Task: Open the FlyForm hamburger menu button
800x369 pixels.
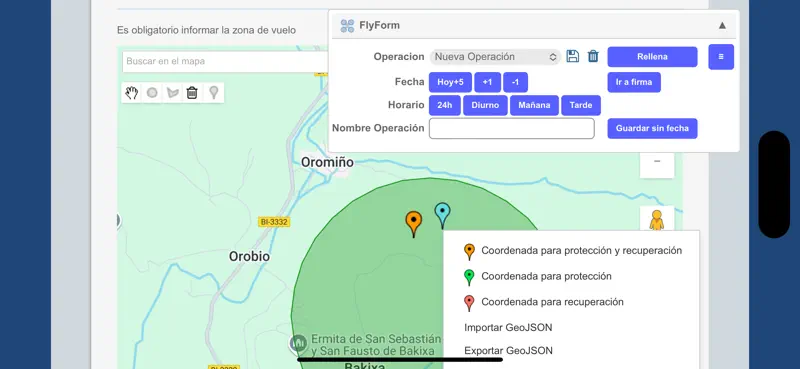Action: coord(721,57)
